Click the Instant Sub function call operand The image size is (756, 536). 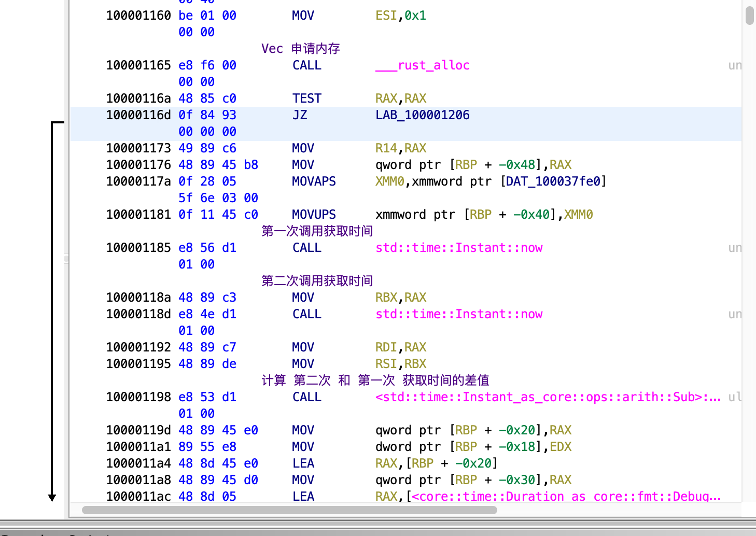click(548, 397)
